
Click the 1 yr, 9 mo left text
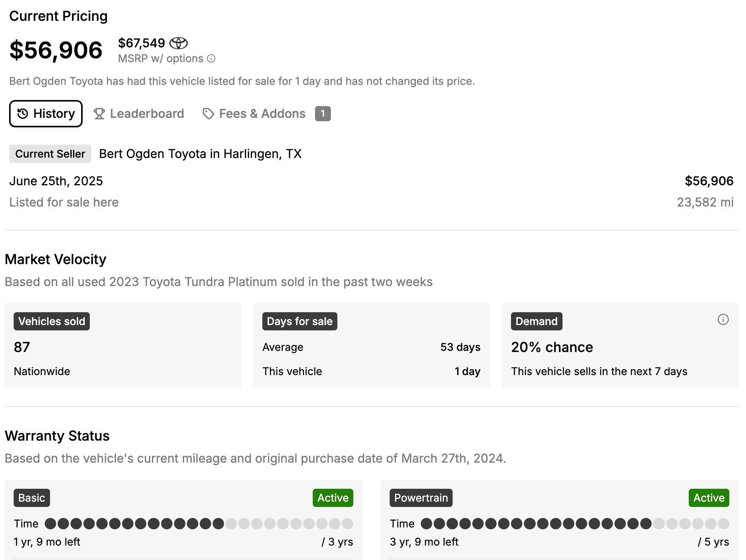coord(47,542)
